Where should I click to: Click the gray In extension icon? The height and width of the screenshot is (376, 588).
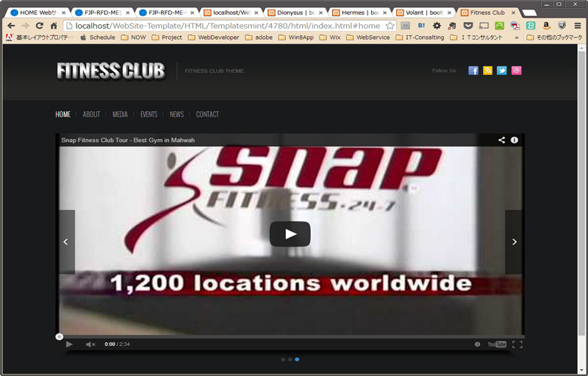[x=406, y=26]
